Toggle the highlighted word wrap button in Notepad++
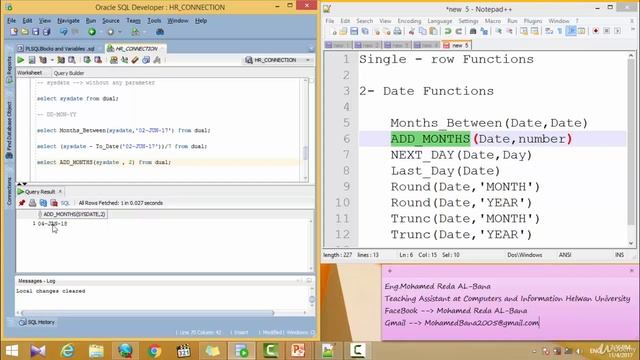 571,31
